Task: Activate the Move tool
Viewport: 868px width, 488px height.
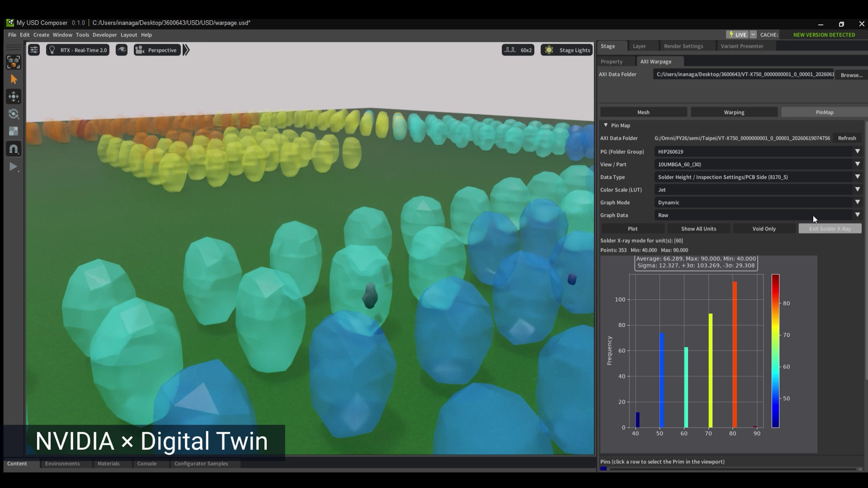Action: (14, 97)
